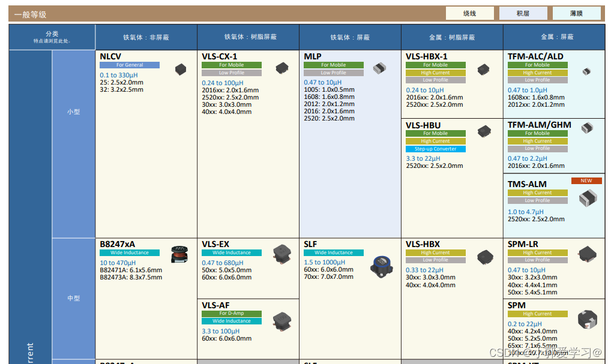The width and height of the screenshot is (611, 364).
Task: Click the For General tag under NLCV
Action: point(130,65)
